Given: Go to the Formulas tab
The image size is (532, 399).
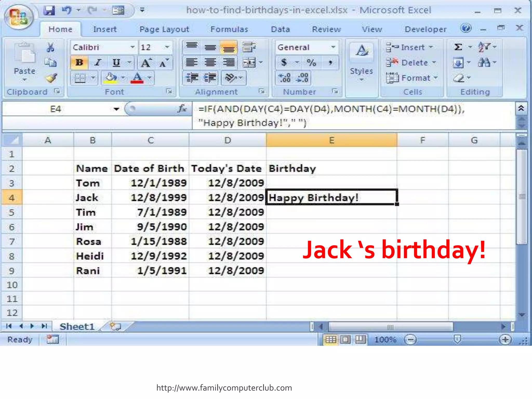Looking at the screenshot, I should click(x=229, y=29).
